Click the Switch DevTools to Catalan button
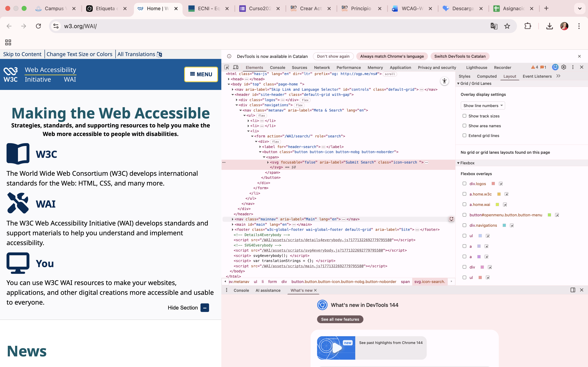The height and width of the screenshot is (367, 588). (x=460, y=56)
